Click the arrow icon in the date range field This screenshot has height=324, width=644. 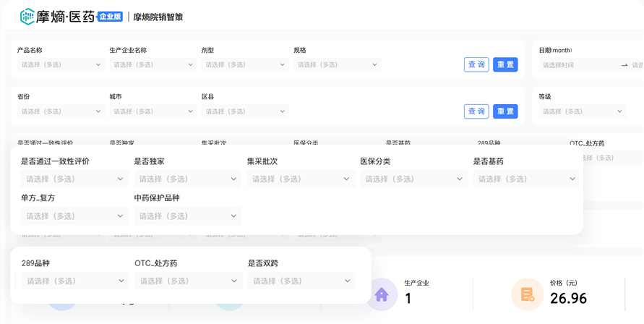pyautogui.click(x=624, y=65)
